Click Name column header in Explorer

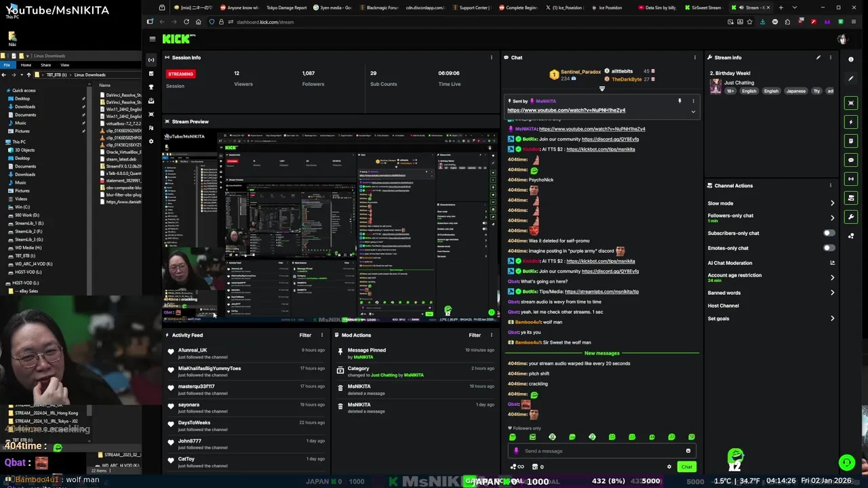click(x=104, y=85)
